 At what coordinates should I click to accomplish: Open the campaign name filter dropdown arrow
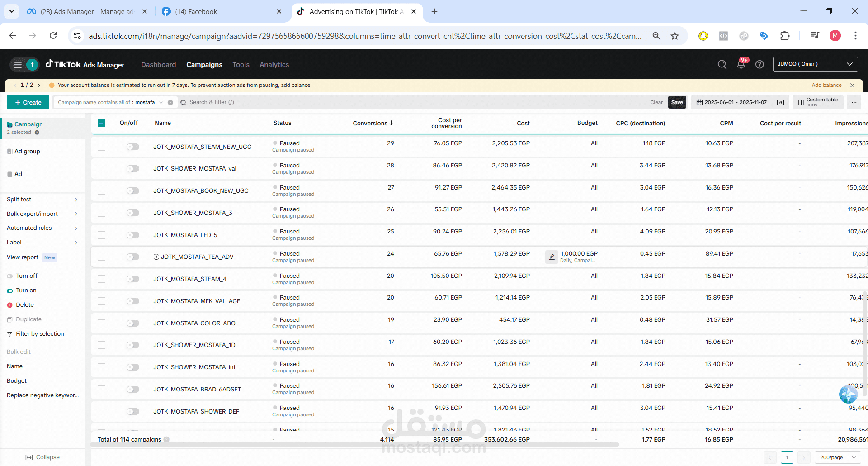click(161, 102)
